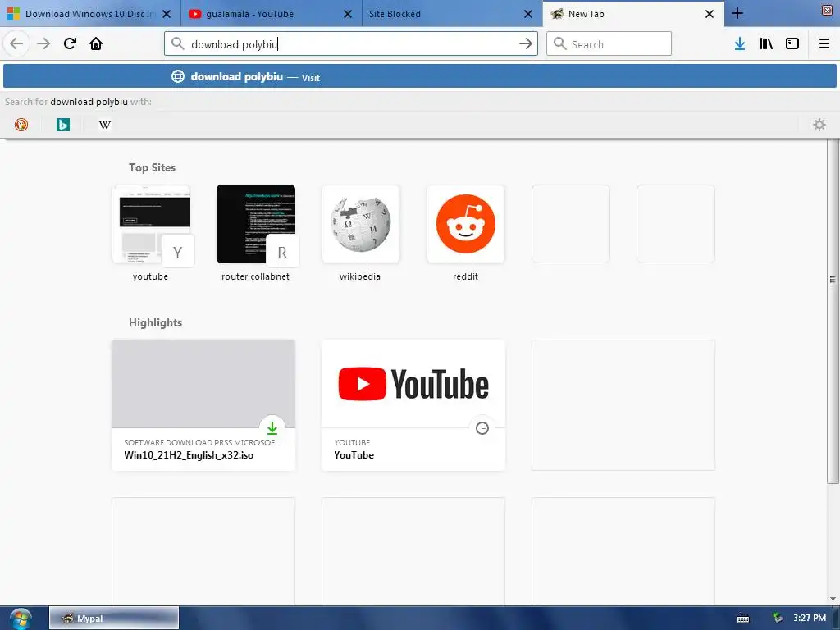Click the network tray icon

778,619
